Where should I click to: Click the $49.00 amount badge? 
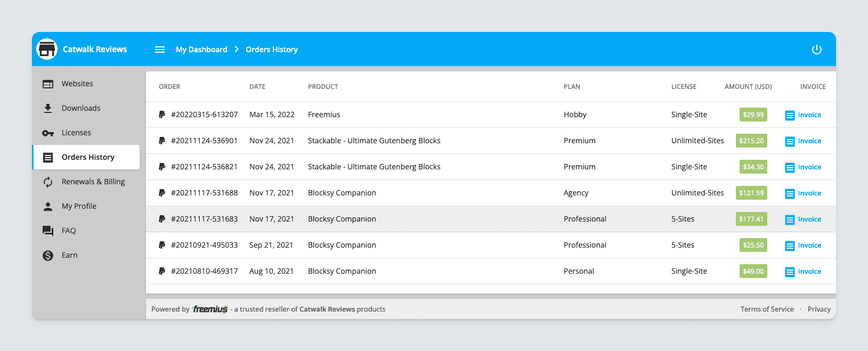[753, 271]
